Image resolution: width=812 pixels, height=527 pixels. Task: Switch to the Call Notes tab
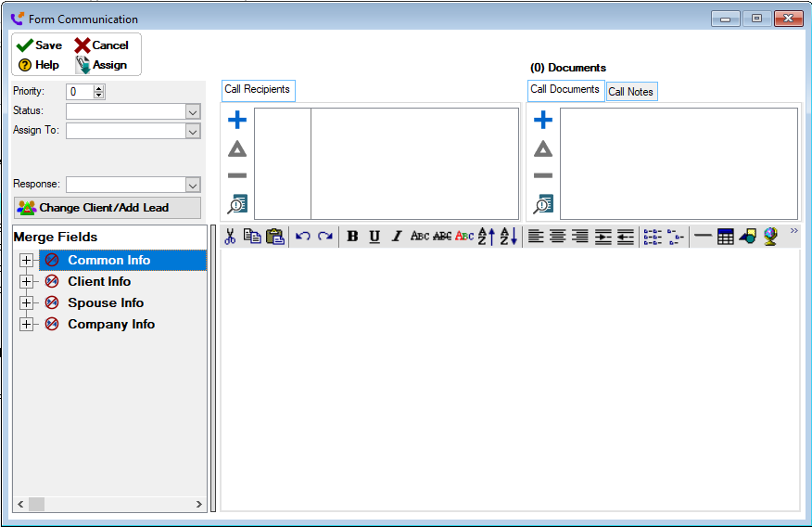click(x=630, y=92)
